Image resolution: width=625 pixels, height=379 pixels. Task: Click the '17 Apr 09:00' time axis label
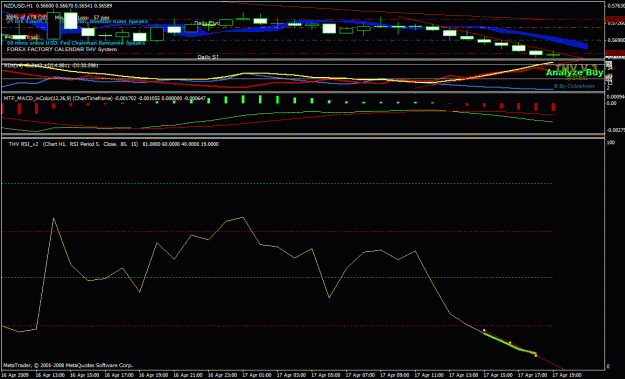(x=395, y=375)
